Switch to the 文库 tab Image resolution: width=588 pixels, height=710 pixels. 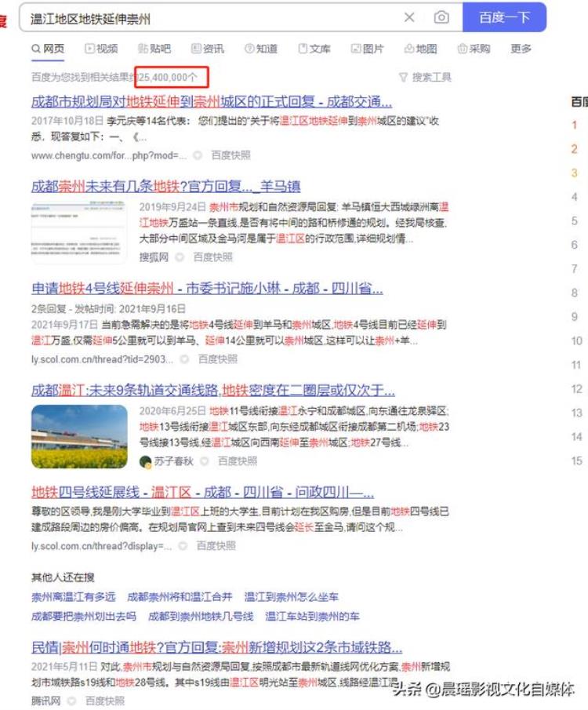coord(314,49)
